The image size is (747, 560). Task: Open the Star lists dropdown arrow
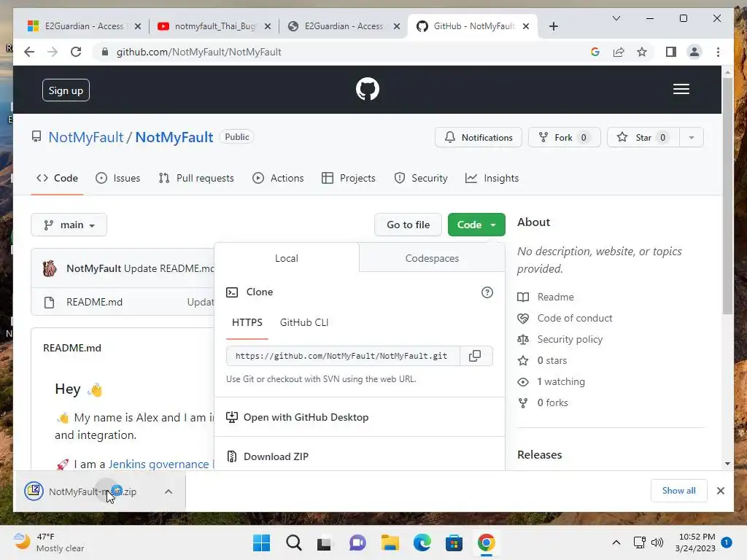pyautogui.click(x=692, y=138)
